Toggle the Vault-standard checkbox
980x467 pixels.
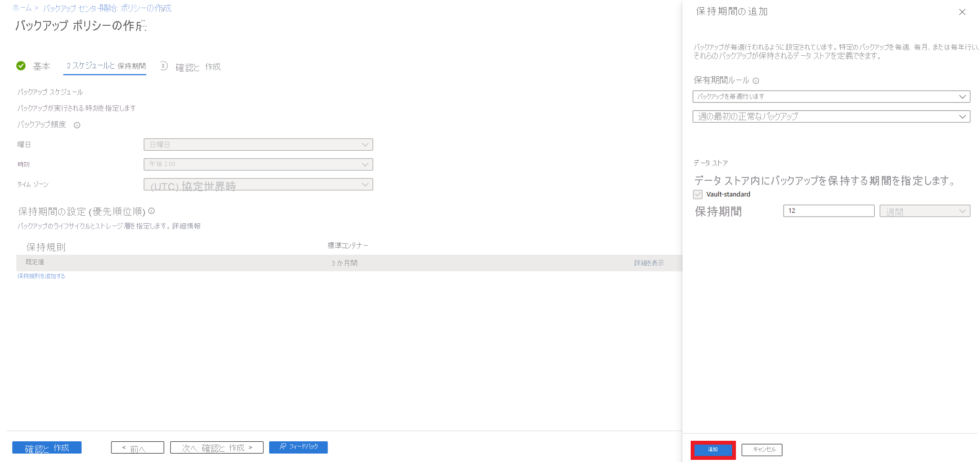coord(698,195)
